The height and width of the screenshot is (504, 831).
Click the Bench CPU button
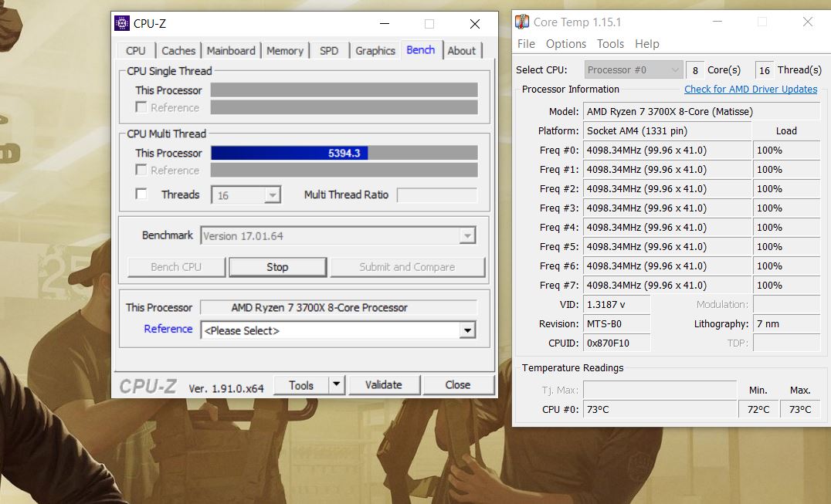coord(177,267)
